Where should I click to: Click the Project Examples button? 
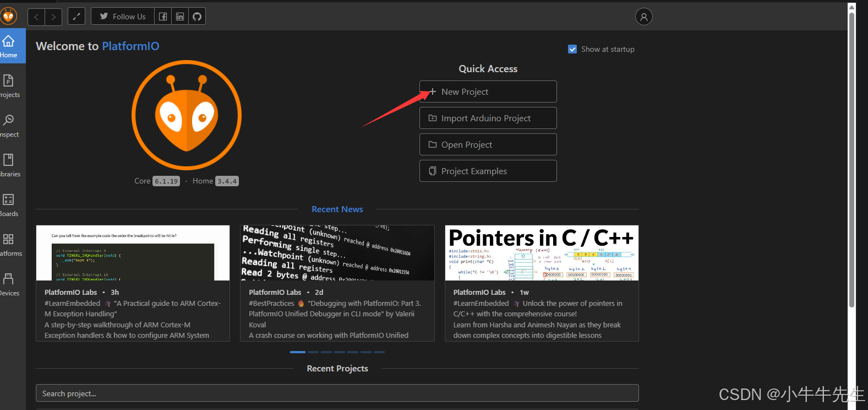[488, 171]
